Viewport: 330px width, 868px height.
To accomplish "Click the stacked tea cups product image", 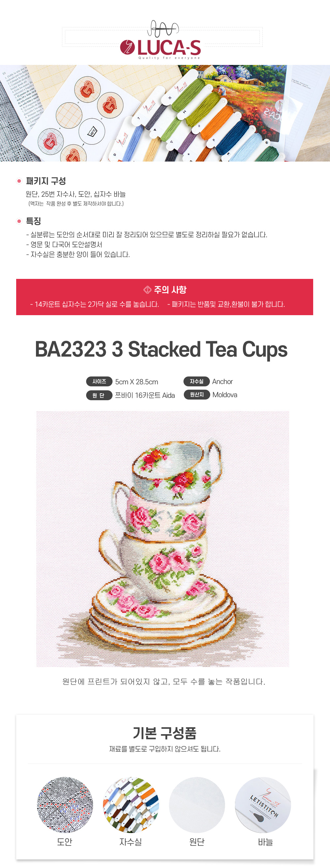I will coord(163,539).
